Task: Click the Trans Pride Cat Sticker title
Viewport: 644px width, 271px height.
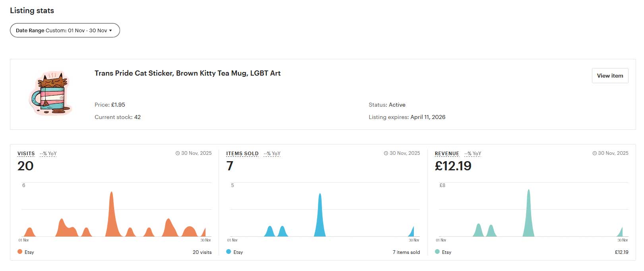Action: 187,73
